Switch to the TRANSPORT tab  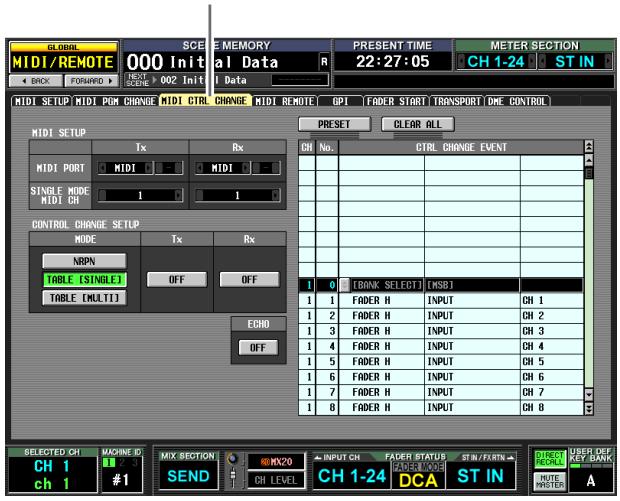457,101
